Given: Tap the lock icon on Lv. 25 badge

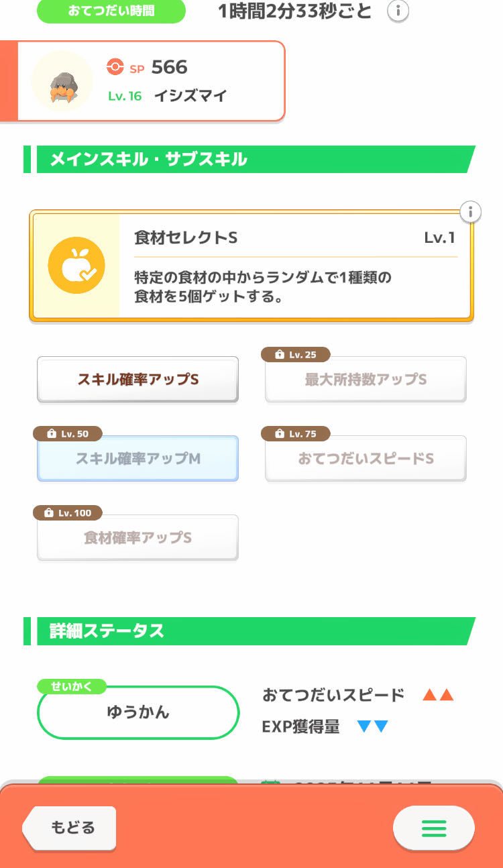Looking at the screenshot, I should click(278, 355).
